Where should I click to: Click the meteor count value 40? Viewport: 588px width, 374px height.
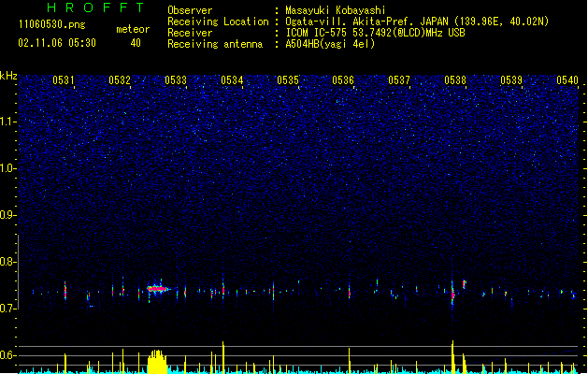pyautogui.click(x=136, y=43)
